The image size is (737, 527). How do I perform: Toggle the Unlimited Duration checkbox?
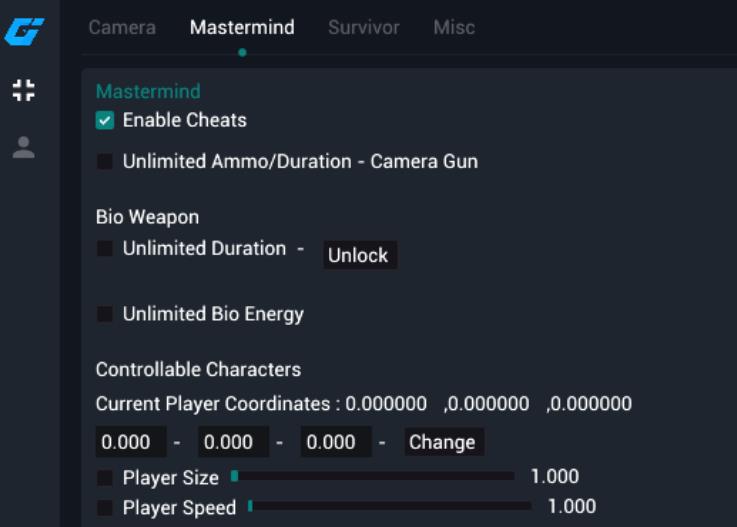pos(105,249)
